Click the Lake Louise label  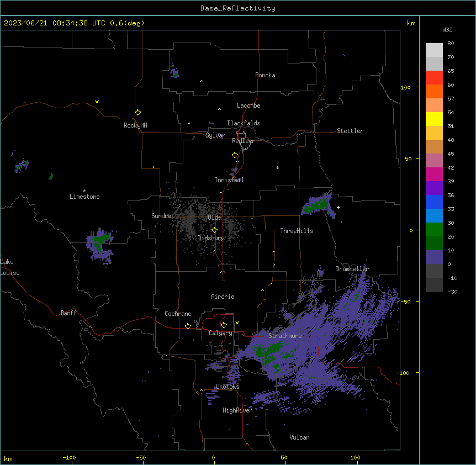point(9,267)
